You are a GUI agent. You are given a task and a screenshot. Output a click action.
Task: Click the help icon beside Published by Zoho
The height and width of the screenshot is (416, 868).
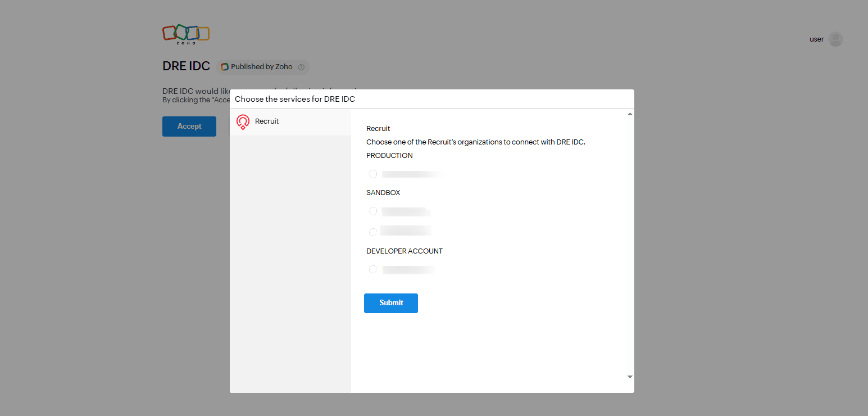301,67
